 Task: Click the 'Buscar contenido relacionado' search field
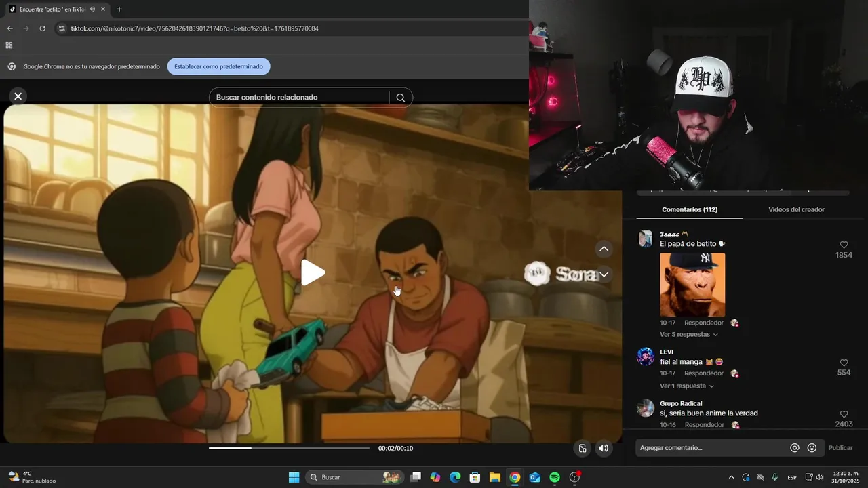[x=299, y=98]
